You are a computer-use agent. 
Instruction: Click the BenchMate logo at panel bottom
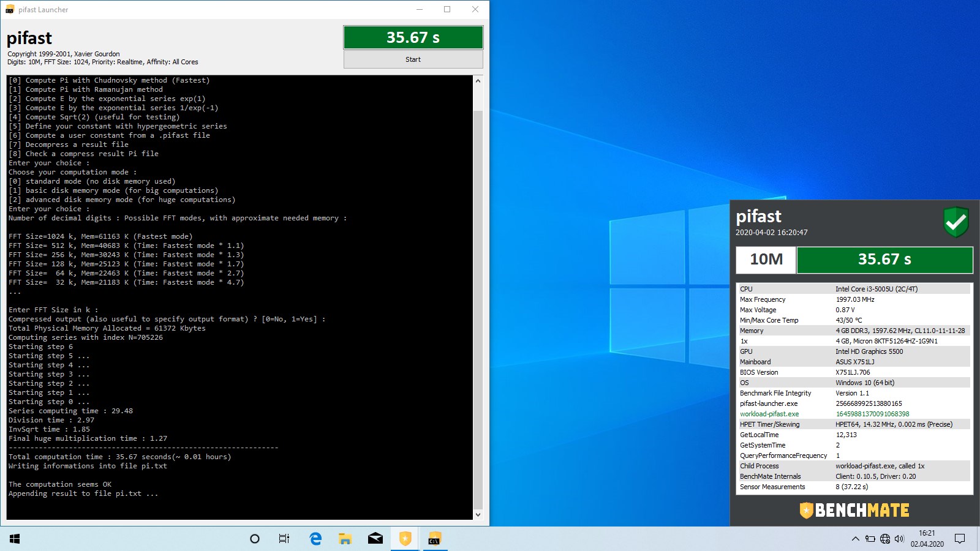[854, 510]
